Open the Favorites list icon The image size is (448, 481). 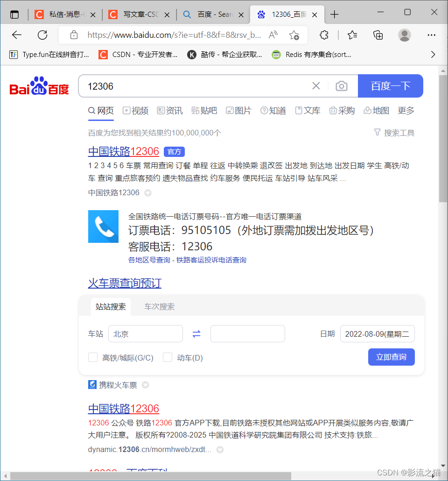pyautogui.click(x=352, y=35)
